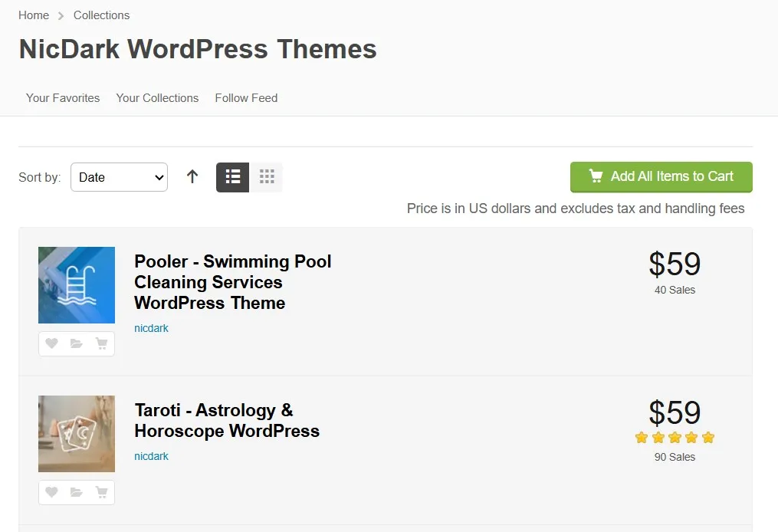Add Pooler theme to cart icon
778x532 pixels.
point(101,343)
